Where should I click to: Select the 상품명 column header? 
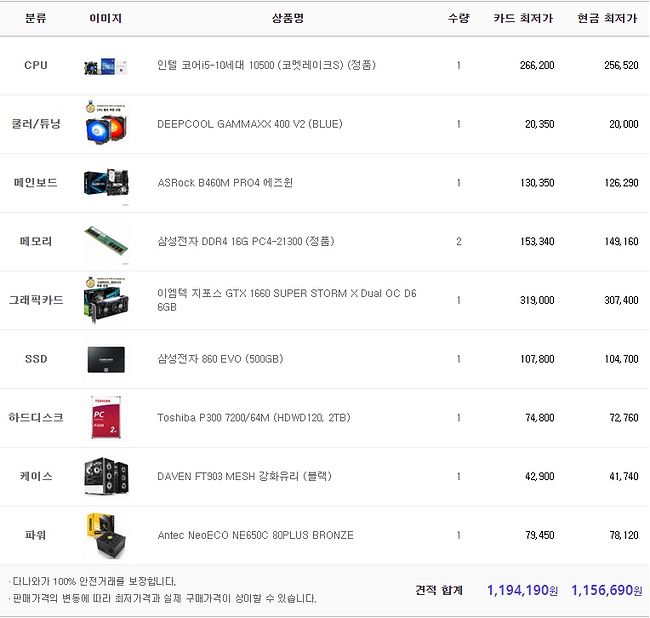tap(288, 18)
